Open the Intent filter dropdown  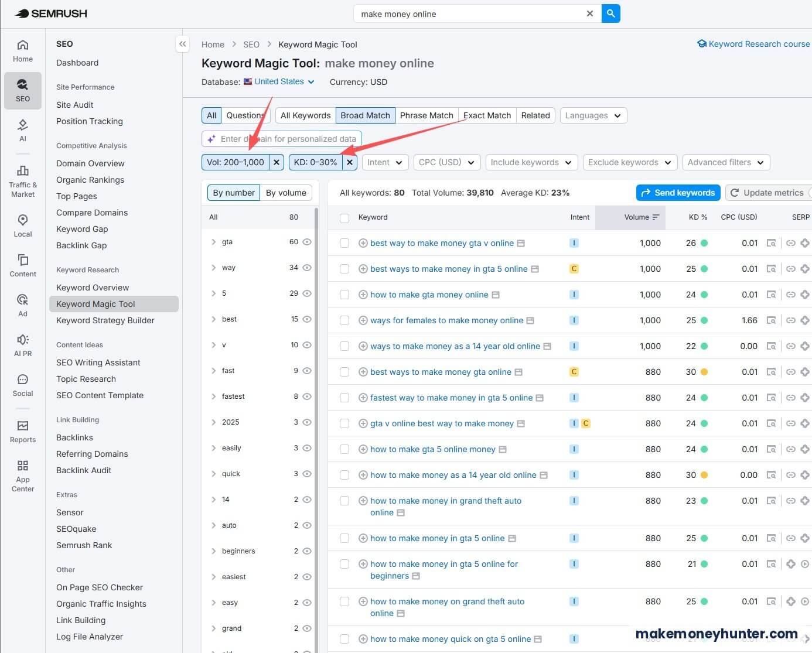click(x=385, y=162)
